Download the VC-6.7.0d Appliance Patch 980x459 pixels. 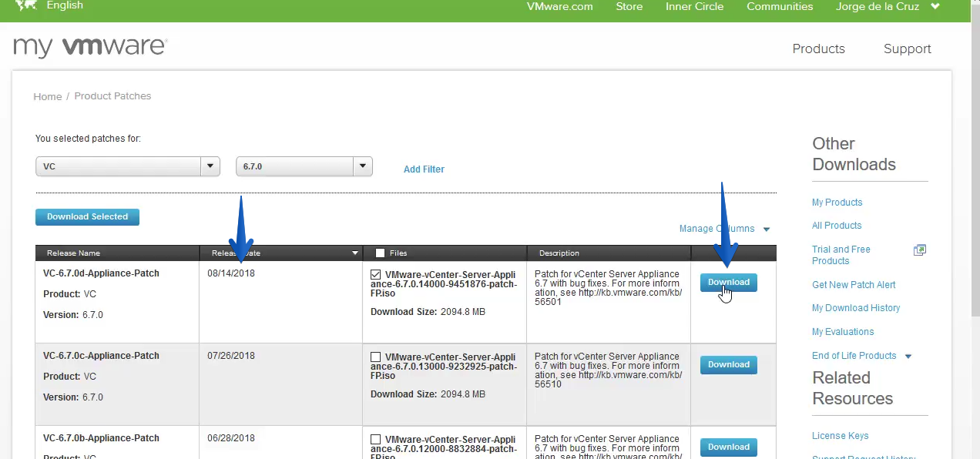728,283
